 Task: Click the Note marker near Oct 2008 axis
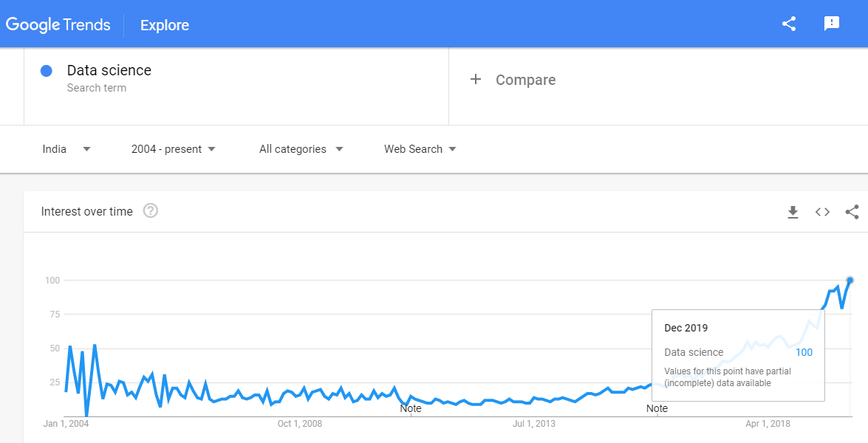[x=410, y=409]
